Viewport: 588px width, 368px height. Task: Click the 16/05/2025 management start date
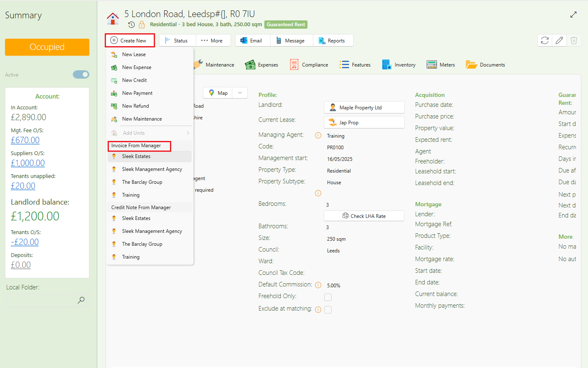[340, 159]
